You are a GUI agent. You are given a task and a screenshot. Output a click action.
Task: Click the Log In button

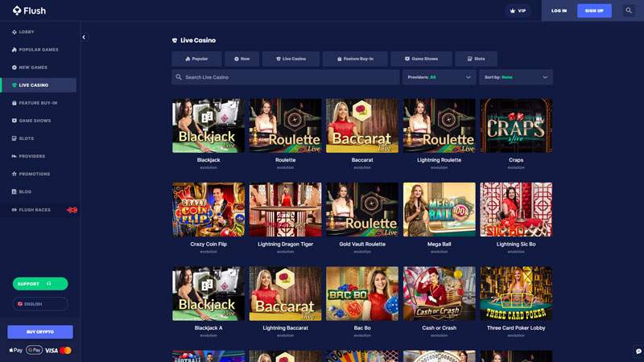point(559,10)
